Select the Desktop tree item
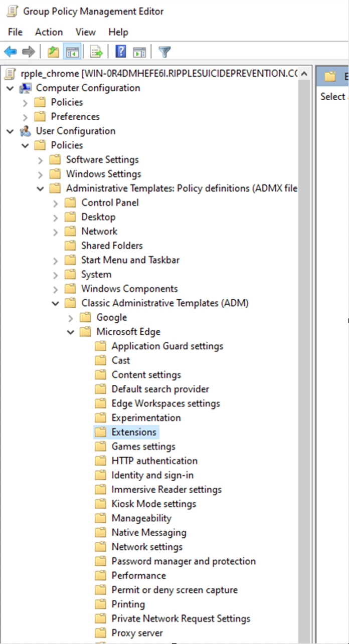Image resolution: width=349 pixels, height=644 pixels. 98,217
